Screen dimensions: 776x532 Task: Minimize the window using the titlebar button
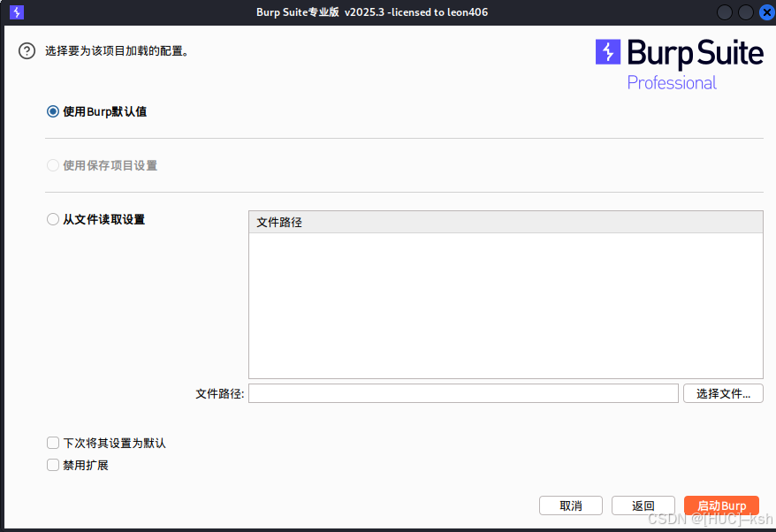725,12
